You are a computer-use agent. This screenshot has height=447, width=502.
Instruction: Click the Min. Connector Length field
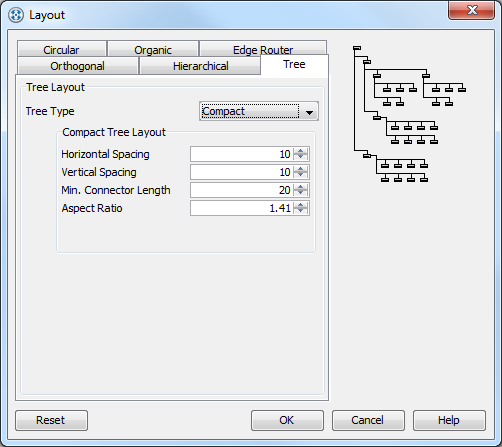click(x=242, y=190)
